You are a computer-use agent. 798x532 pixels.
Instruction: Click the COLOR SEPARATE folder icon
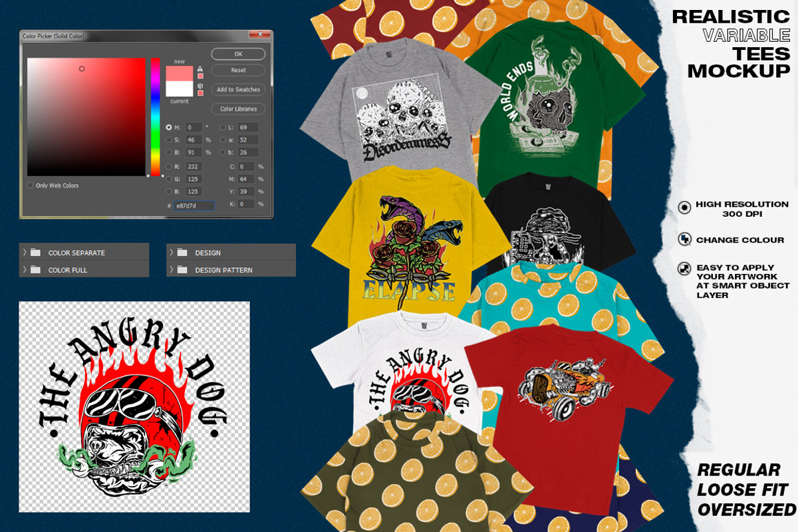click(36, 253)
